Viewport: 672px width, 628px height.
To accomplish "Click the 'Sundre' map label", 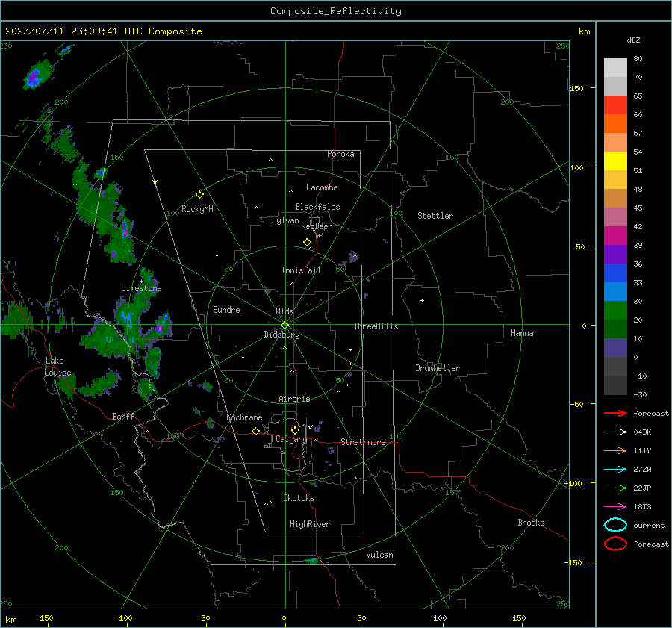I will point(226,309).
